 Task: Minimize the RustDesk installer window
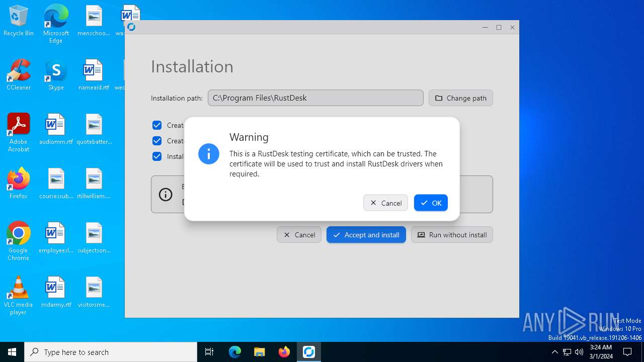pyautogui.click(x=485, y=27)
